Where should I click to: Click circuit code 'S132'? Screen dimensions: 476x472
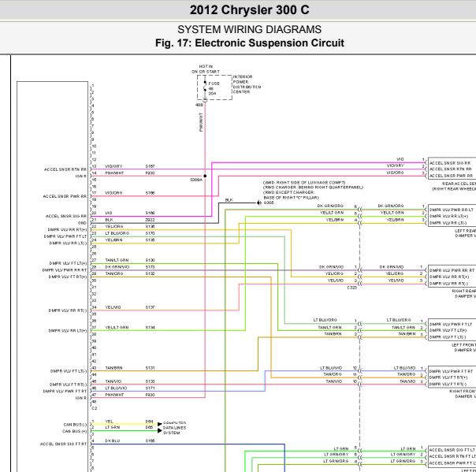150,273
